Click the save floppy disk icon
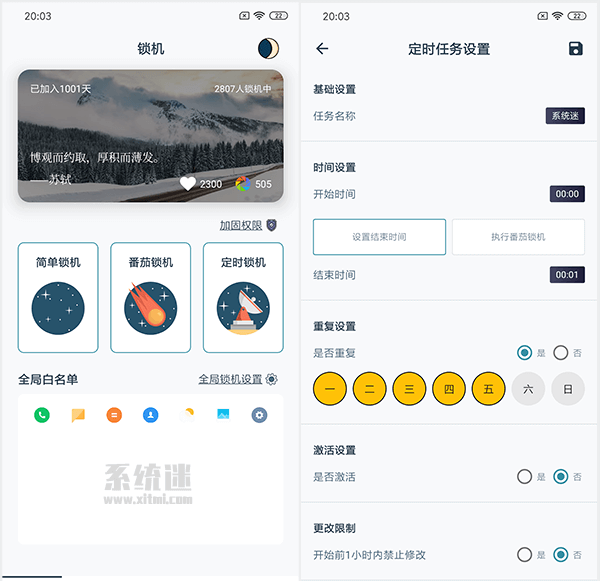Viewport: 600px width, 581px height. coord(575,49)
